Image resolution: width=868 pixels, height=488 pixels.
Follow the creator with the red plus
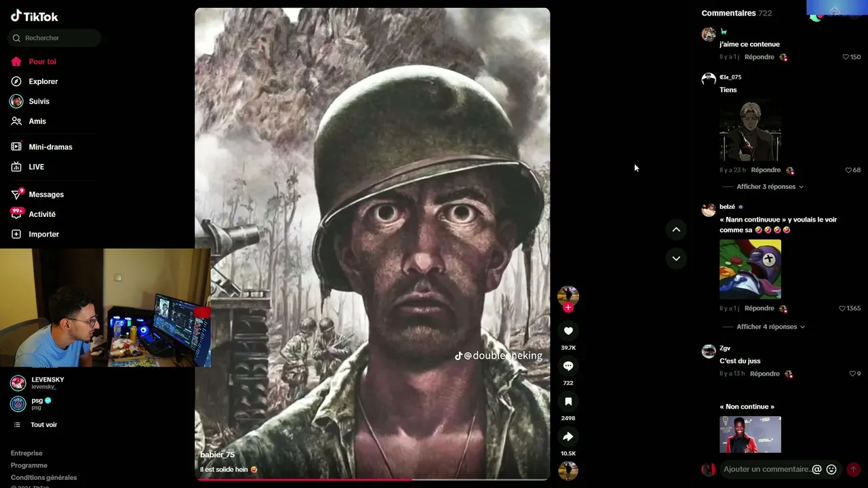[568, 308]
